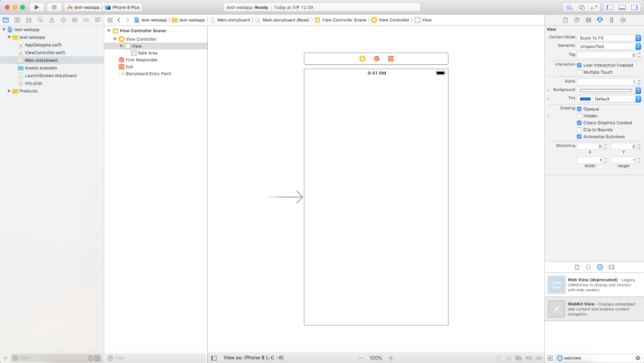Click the blue Tint color swatch
The width and height of the screenshot is (644, 363).
coord(585,98)
